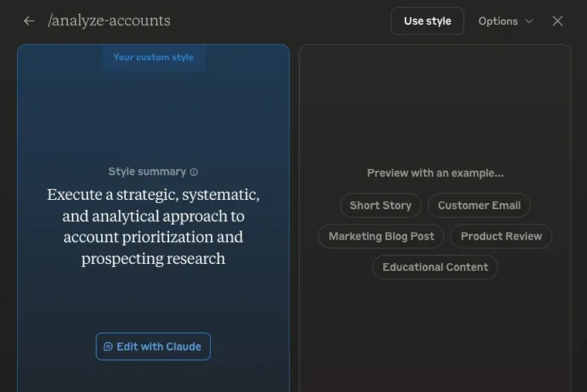
Task: Click the Style summary label
Action: click(147, 171)
